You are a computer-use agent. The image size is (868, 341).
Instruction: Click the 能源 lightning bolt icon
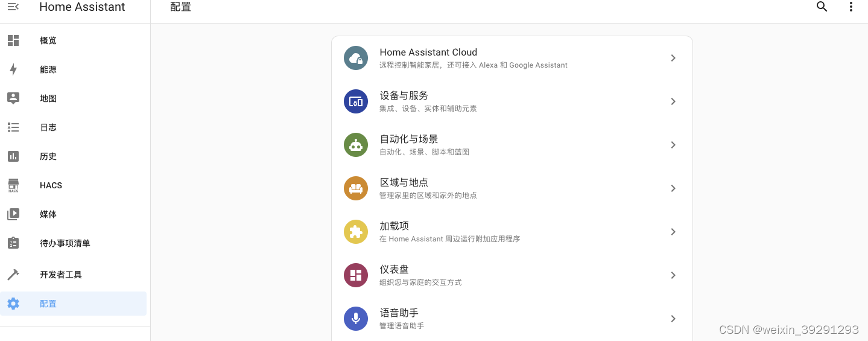coord(13,69)
